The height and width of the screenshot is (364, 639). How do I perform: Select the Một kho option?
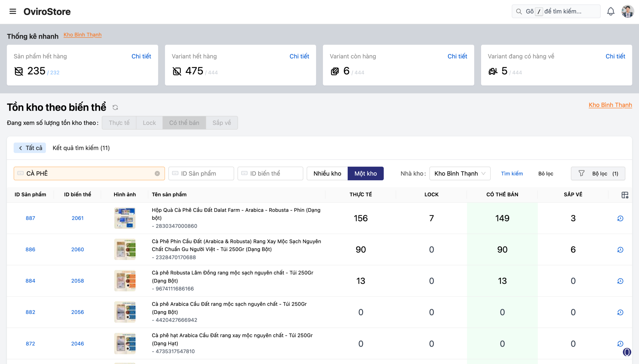click(365, 174)
